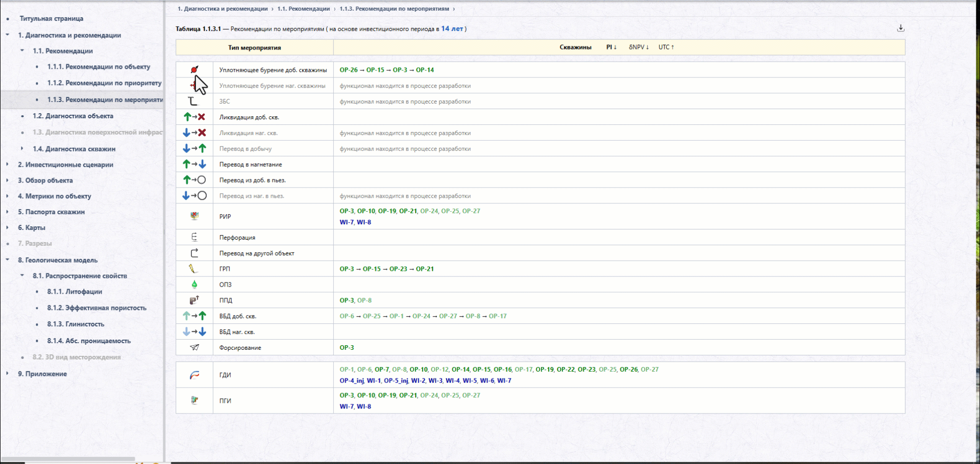Expand the 1.4. Диагностика скважин node
The width and height of the screenshot is (980, 464).
coord(22,149)
